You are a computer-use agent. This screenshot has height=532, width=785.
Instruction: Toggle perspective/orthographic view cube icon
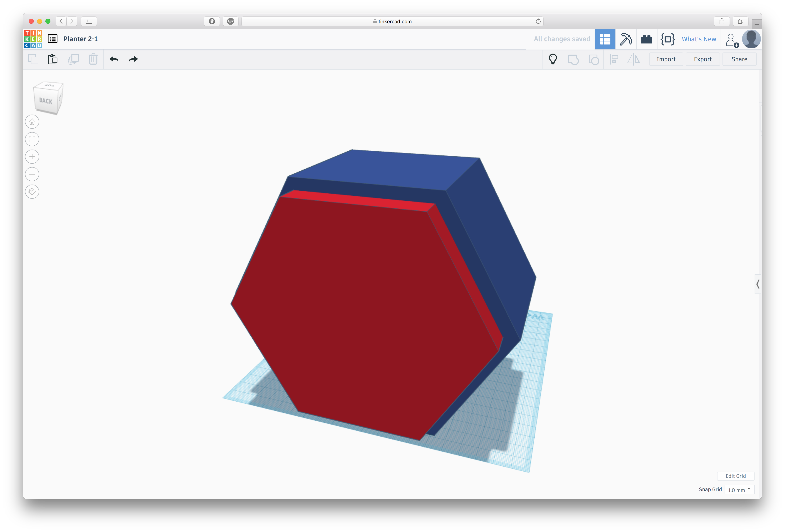(x=32, y=192)
